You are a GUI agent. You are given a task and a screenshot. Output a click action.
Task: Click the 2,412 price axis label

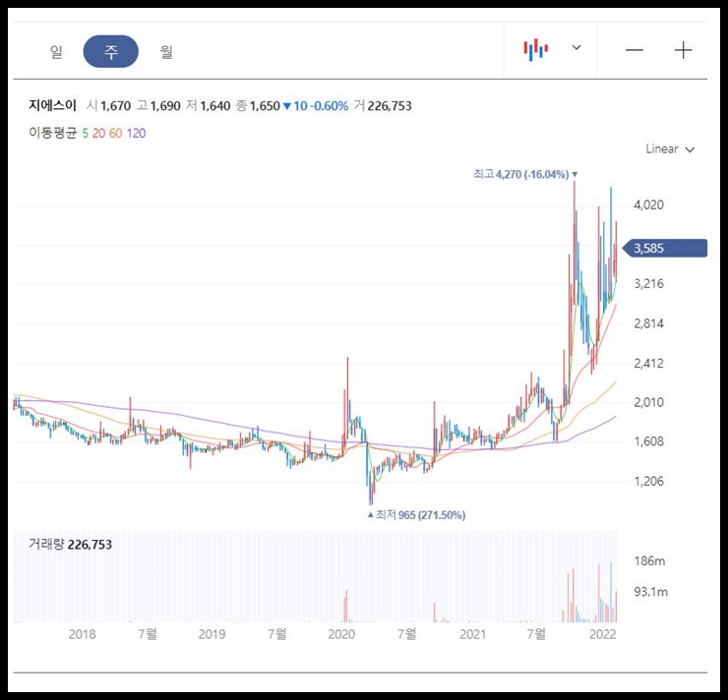pyautogui.click(x=648, y=363)
